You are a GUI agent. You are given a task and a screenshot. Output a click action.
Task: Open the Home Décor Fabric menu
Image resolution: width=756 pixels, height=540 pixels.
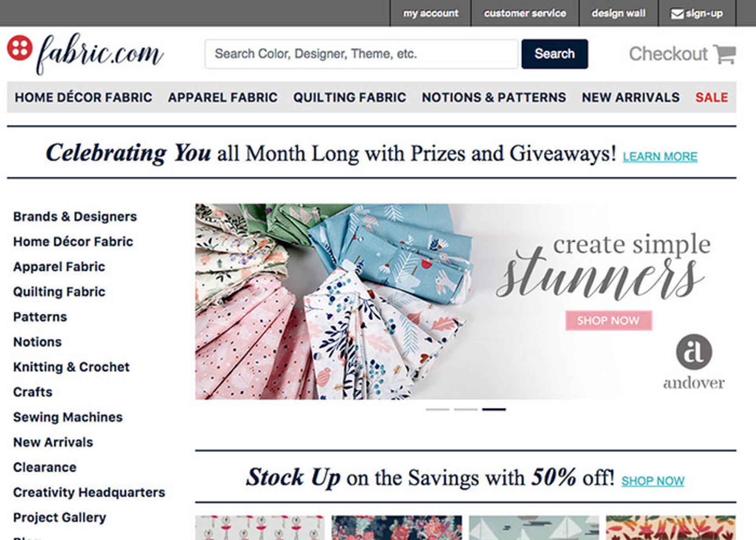83,97
